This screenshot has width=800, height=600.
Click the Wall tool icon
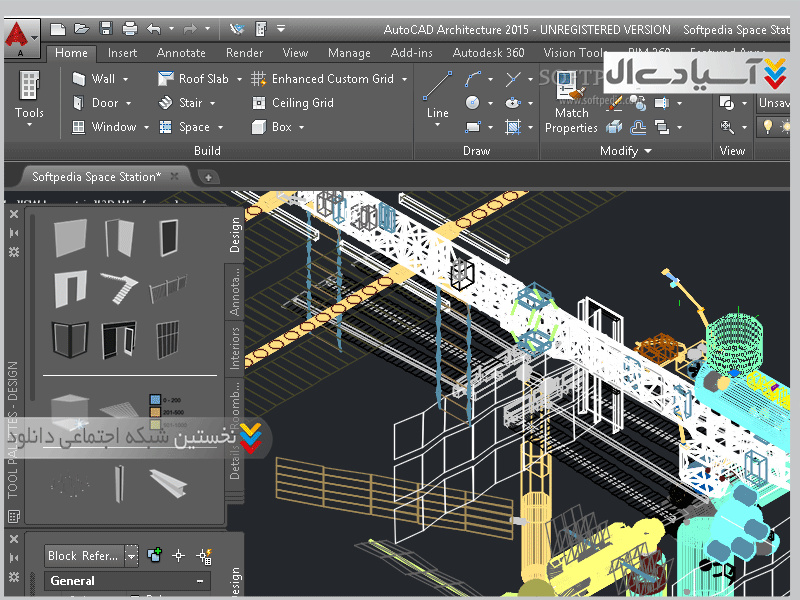(x=79, y=78)
